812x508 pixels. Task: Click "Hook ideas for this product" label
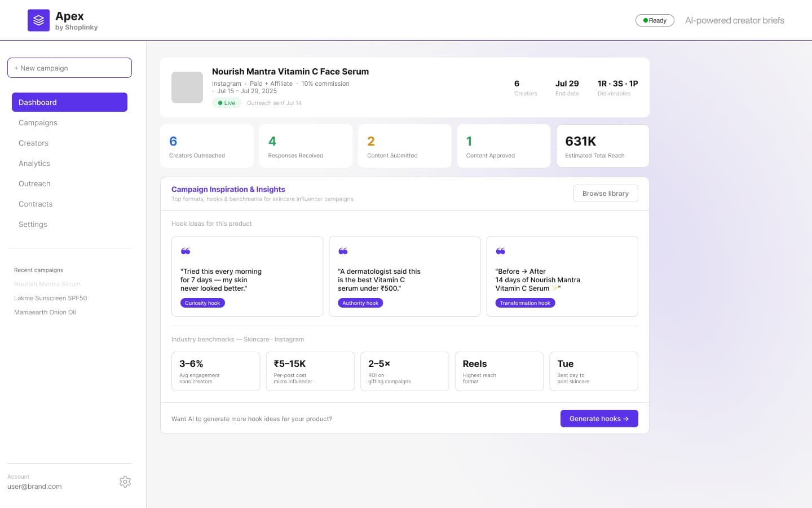point(211,224)
